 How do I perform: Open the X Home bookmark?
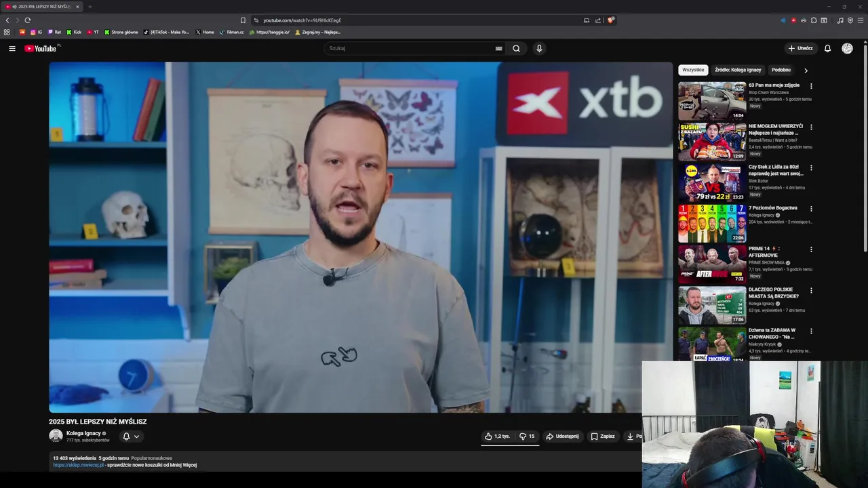click(x=205, y=32)
